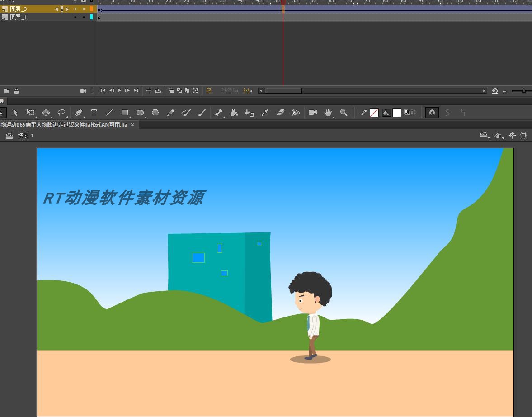Click the stroke pencil icon
The width and height of the screenshot is (532, 417).
[x=364, y=113]
